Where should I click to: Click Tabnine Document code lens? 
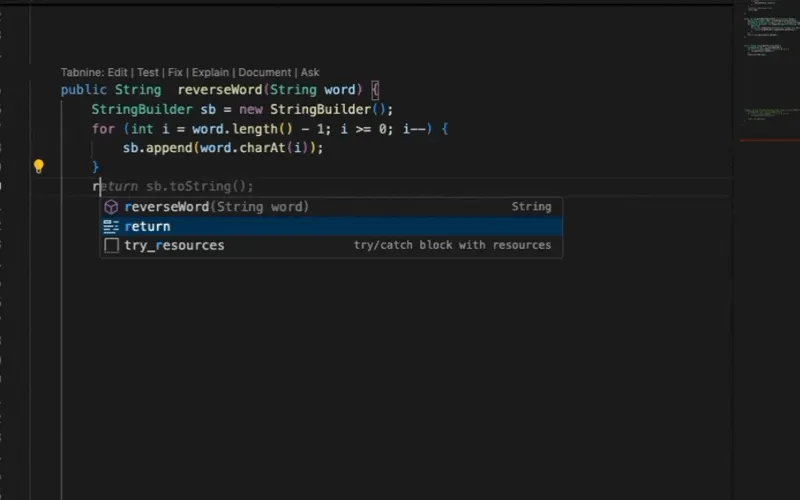[264, 72]
